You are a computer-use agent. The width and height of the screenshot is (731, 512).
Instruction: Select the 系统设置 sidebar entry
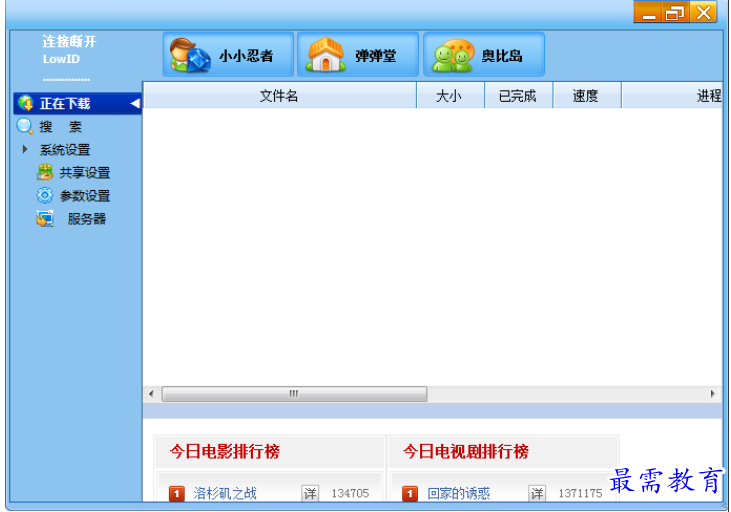65,150
